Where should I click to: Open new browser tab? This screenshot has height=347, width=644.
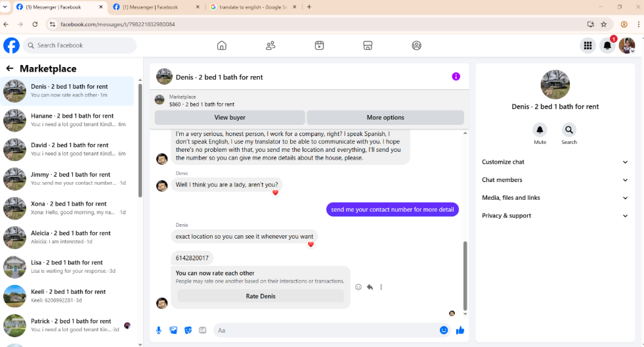coord(309,7)
